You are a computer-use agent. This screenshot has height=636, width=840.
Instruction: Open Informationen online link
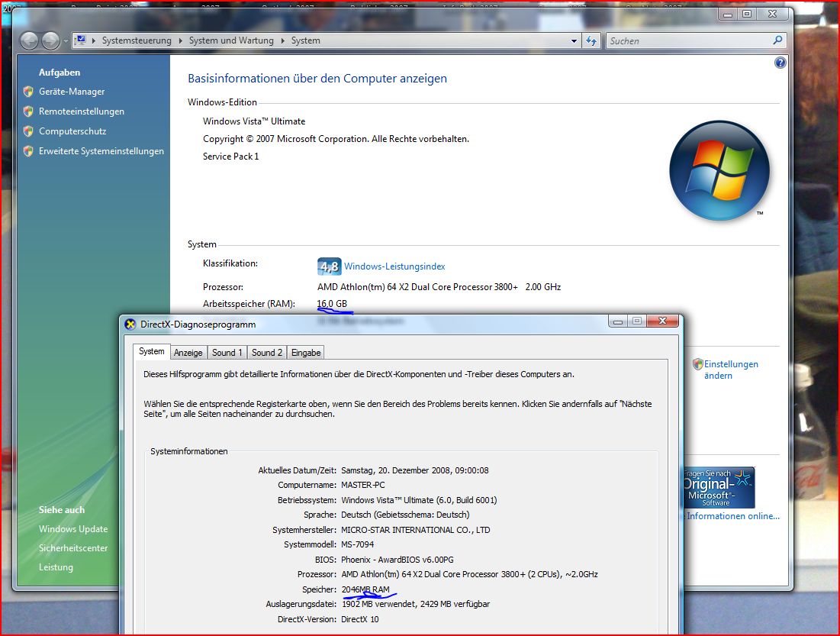(x=733, y=516)
